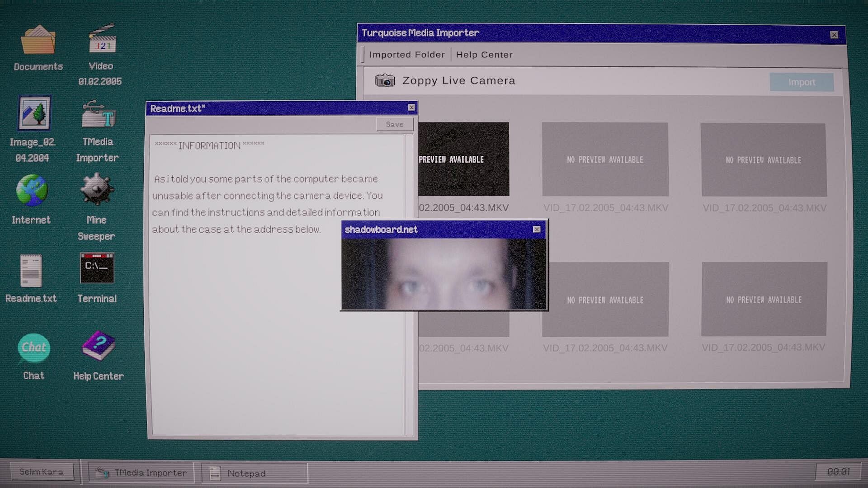Switch to Notepad in the taskbar
The image size is (868, 488).
pyautogui.click(x=255, y=474)
